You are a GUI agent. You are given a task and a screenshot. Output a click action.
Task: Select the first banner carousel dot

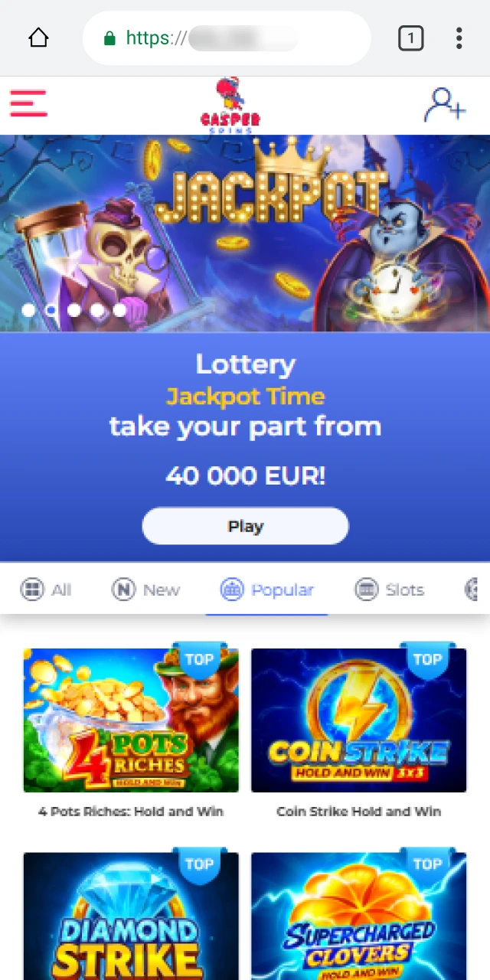[28, 310]
